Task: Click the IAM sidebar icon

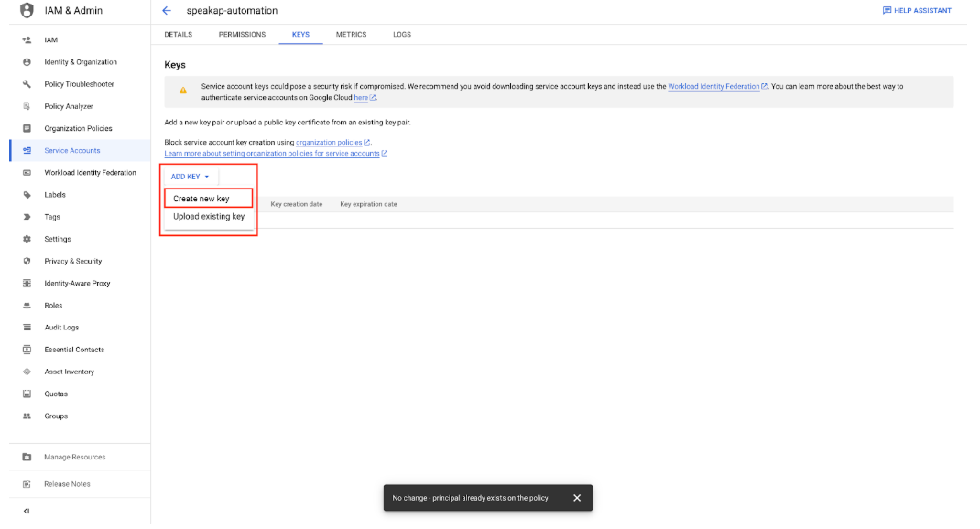Action: pyautogui.click(x=27, y=40)
